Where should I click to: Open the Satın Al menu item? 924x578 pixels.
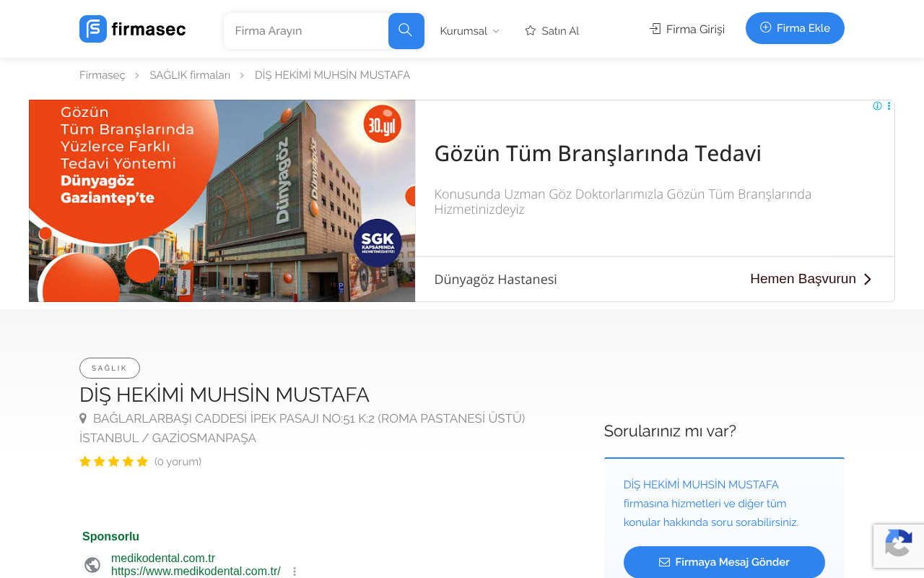(x=552, y=31)
